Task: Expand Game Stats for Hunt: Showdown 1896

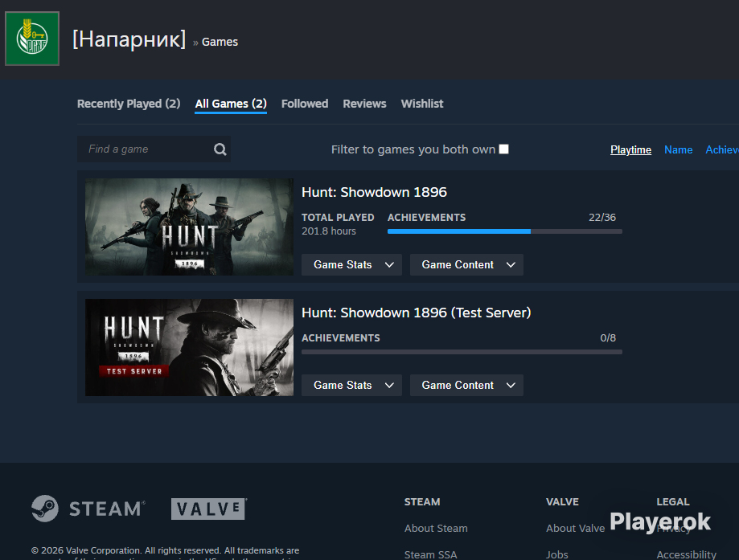Action: 351,264
